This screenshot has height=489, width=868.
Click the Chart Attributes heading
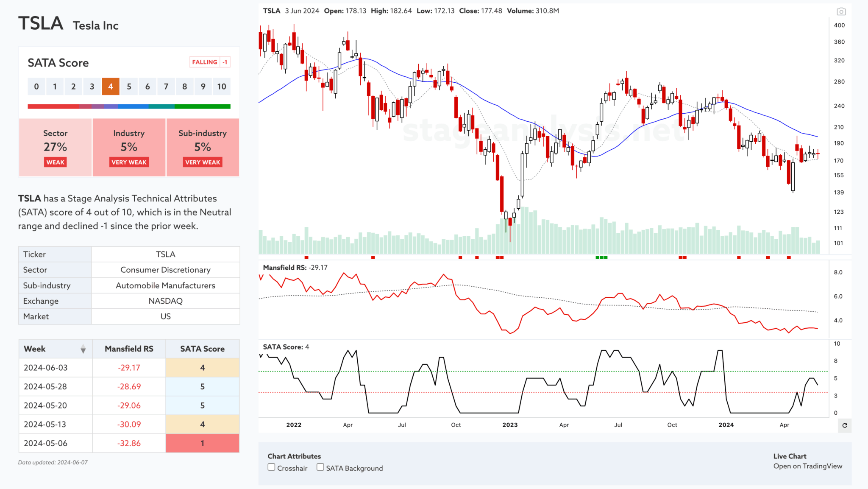click(294, 456)
